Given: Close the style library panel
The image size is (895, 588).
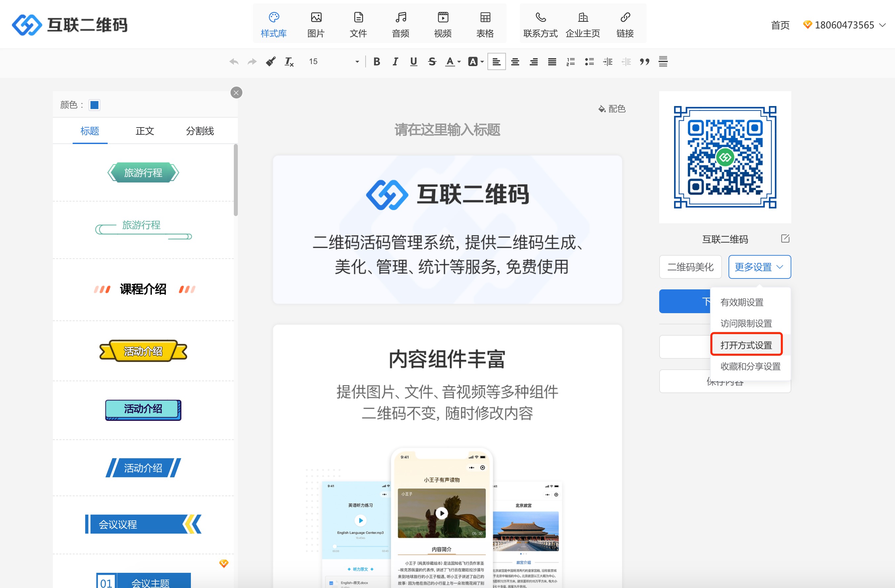Looking at the screenshot, I should coord(236,92).
